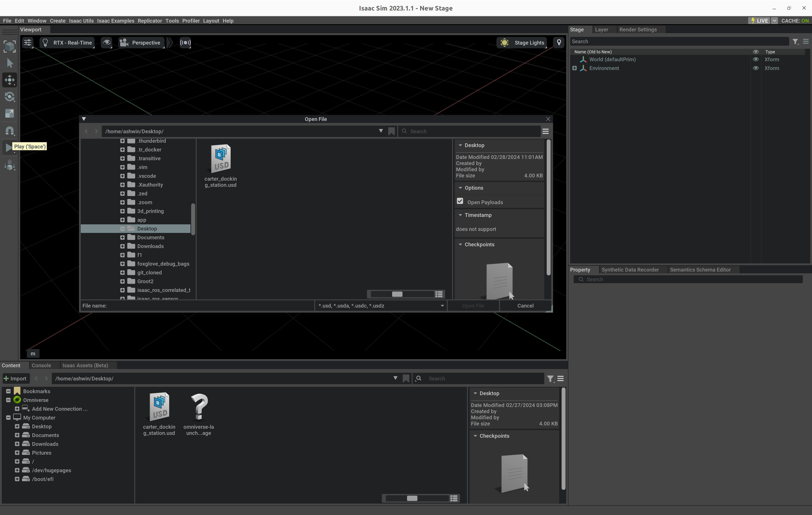The width and height of the screenshot is (812, 515).
Task: Uncheck the Open Payloads option
Action: tap(460, 201)
